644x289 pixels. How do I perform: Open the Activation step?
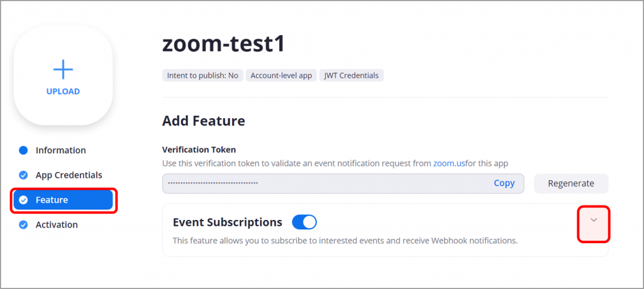pos(57,225)
